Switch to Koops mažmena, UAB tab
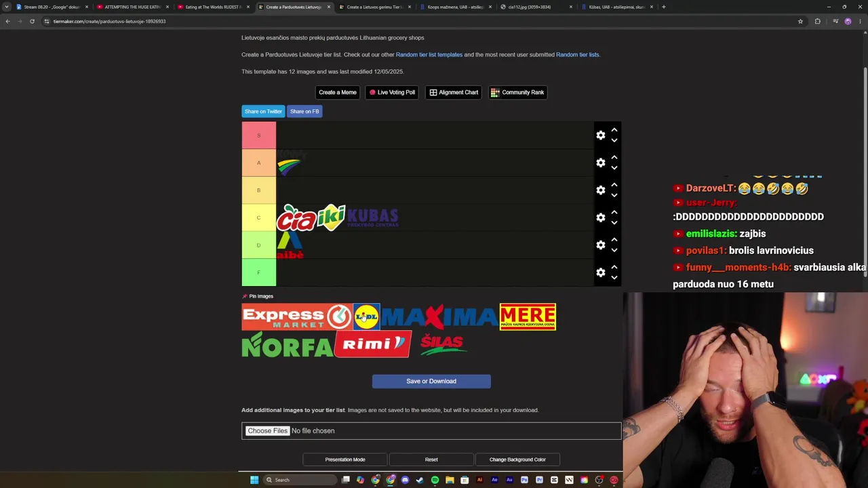 coord(455,7)
